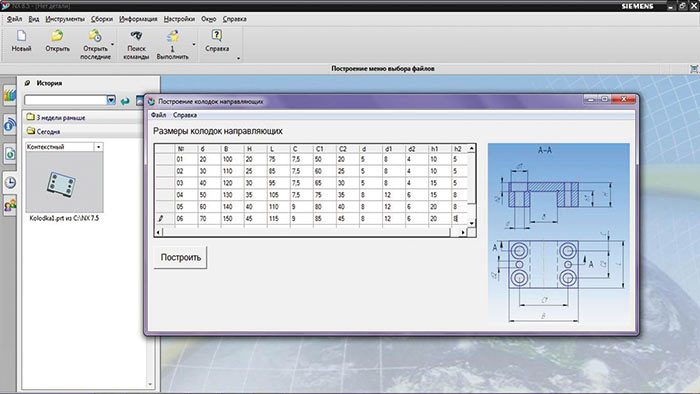Click the cell with value '105'

(x=279, y=195)
